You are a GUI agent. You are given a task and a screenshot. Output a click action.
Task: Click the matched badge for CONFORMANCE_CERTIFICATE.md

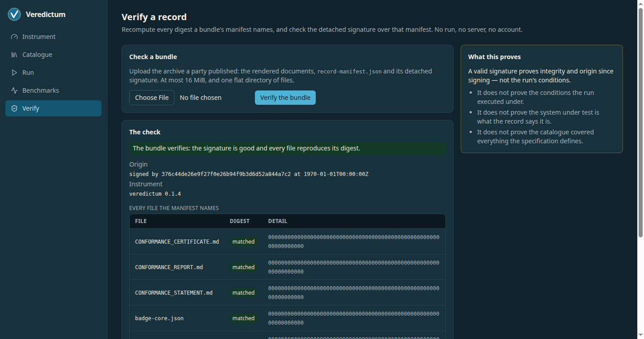(243, 242)
